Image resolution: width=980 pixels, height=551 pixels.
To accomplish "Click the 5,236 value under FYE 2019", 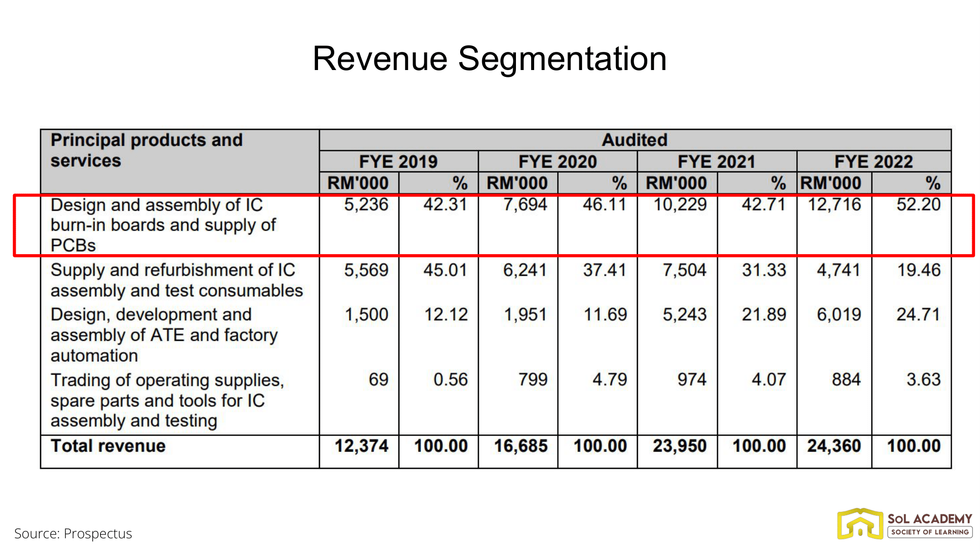I will coord(366,204).
